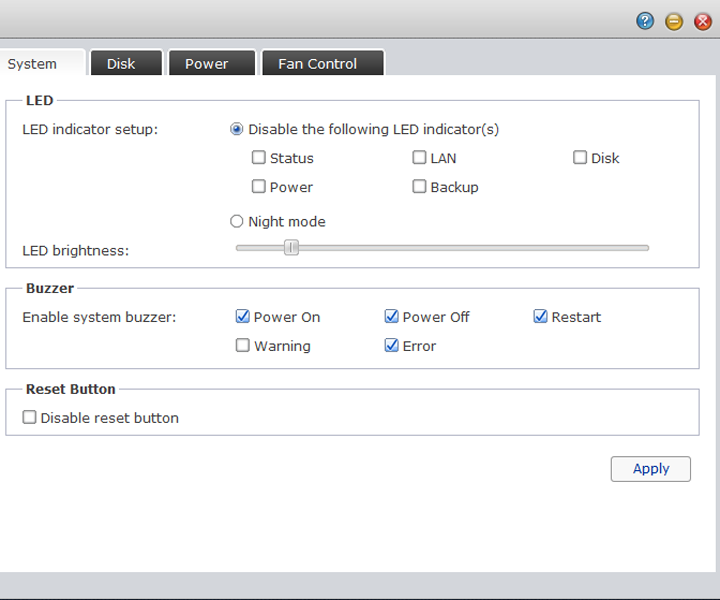720x600 pixels.
Task: Tick the LAN LED checkbox
Action: [420, 158]
